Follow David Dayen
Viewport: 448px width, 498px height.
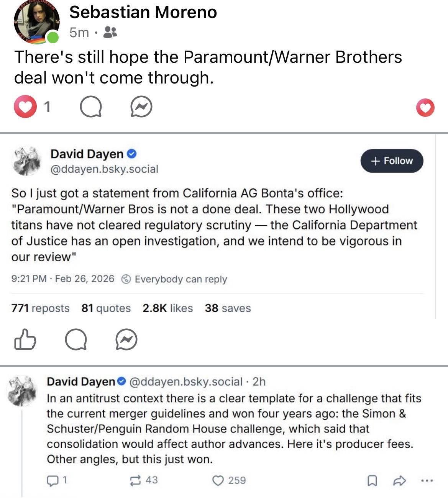(392, 161)
